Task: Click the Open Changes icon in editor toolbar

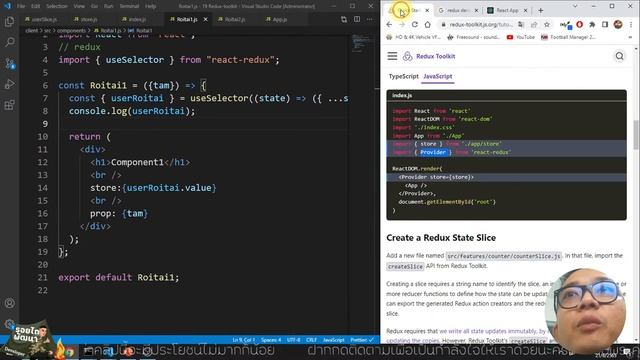Action: tap(344, 19)
